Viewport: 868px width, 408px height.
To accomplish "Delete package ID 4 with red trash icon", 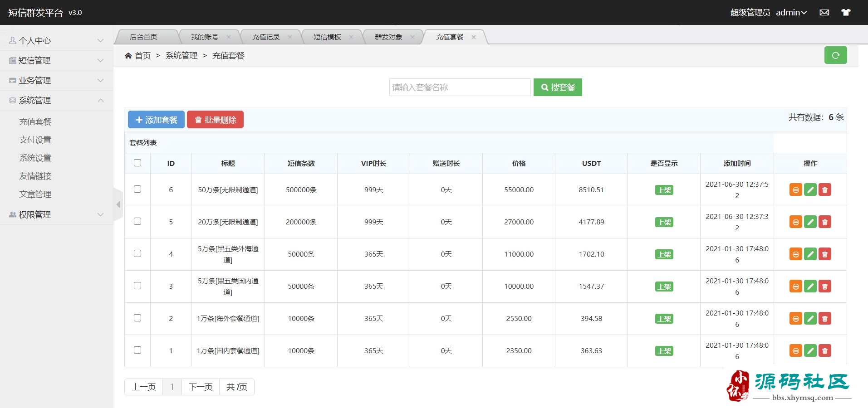I will click(x=825, y=254).
